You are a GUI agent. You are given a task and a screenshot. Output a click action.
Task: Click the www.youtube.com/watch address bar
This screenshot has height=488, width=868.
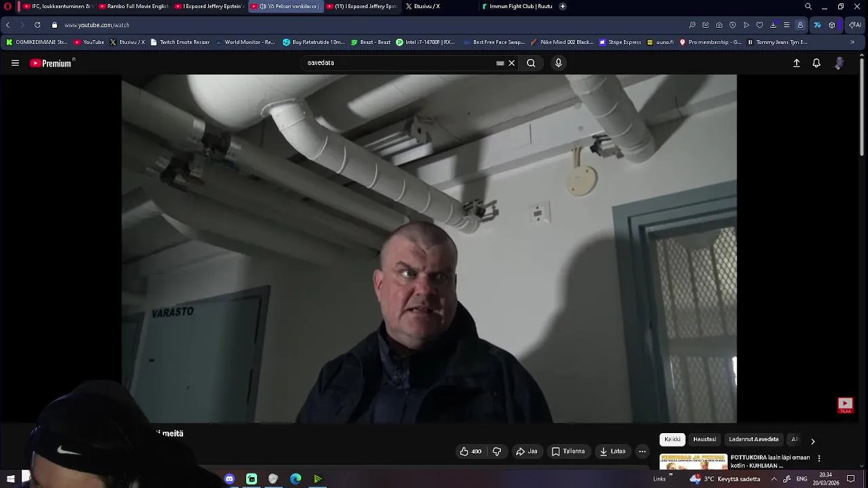point(97,25)
